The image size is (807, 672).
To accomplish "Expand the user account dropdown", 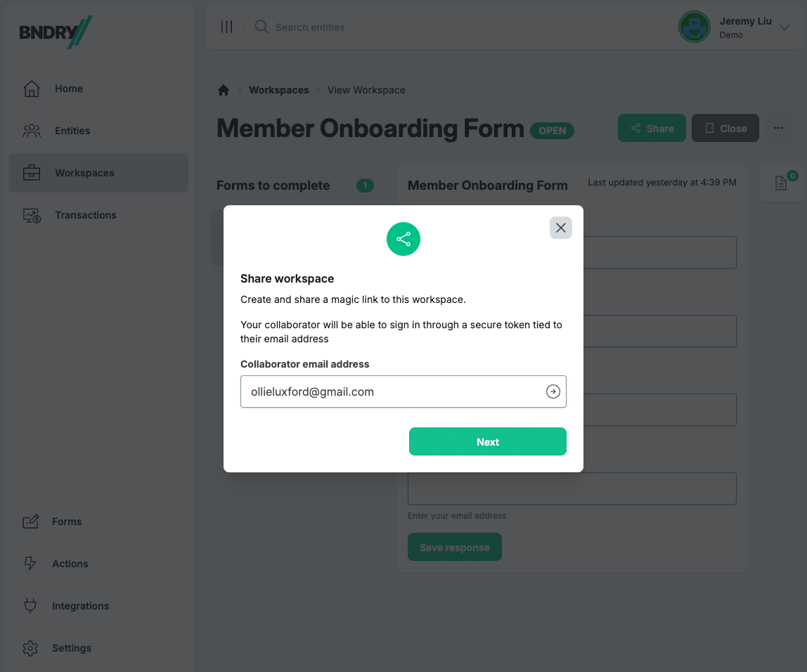I will (x=785, y=27).
